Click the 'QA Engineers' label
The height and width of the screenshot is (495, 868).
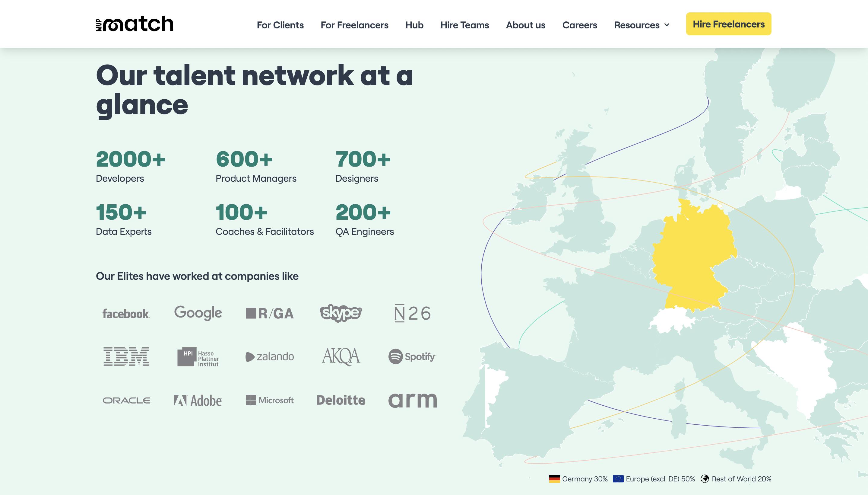coord(365,232)
